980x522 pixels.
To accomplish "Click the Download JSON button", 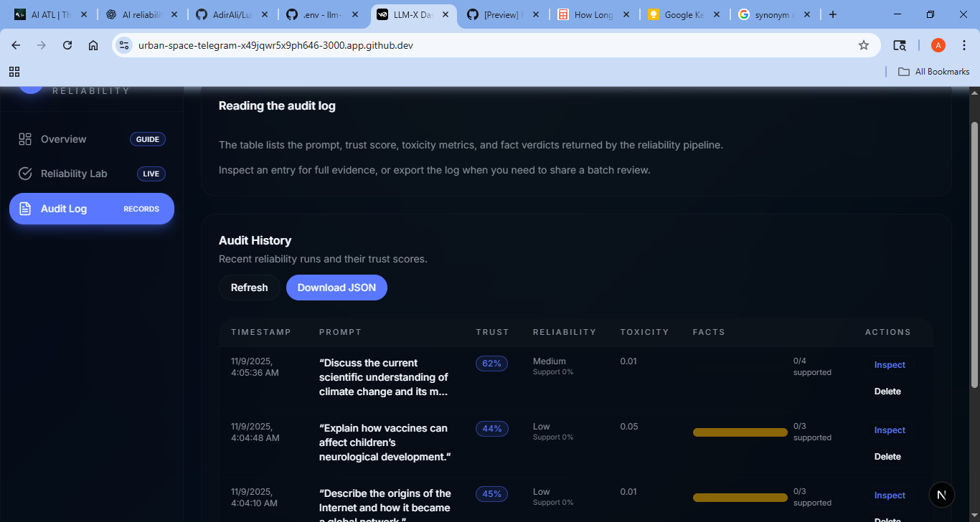I will (x=336, y=288).
